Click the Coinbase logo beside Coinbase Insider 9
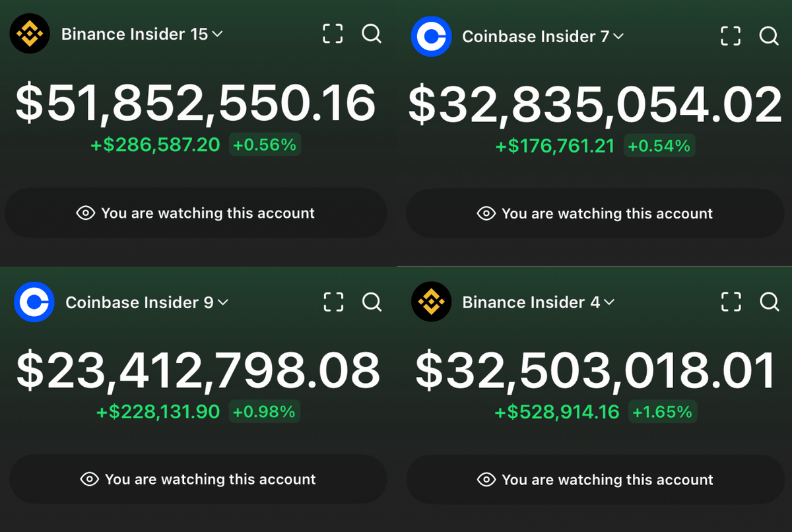The image size is (792, 532). pos(34,302)
